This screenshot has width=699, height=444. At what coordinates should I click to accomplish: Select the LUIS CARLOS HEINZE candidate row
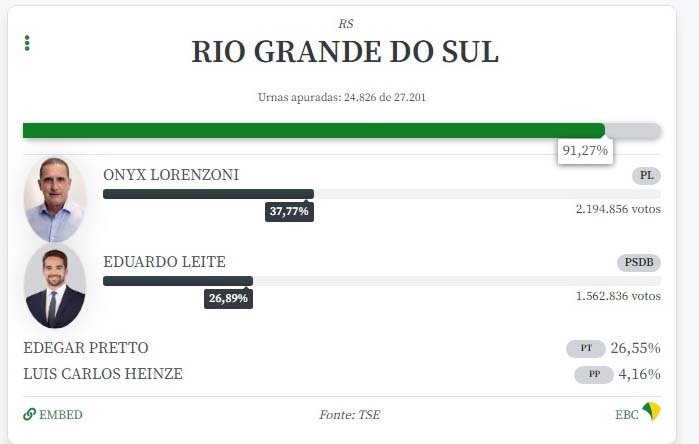coord(103,374)
